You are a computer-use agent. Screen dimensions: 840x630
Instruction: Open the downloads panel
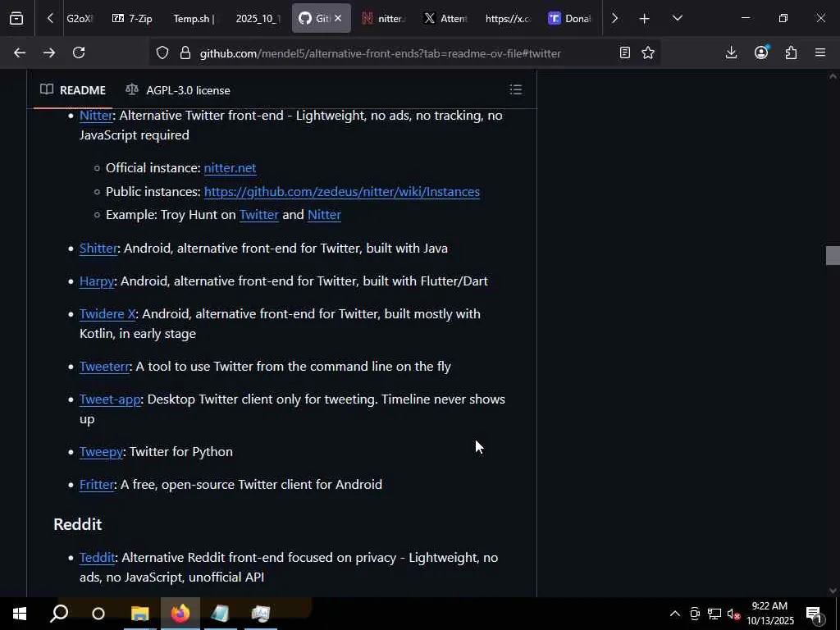tap(731, 53)
